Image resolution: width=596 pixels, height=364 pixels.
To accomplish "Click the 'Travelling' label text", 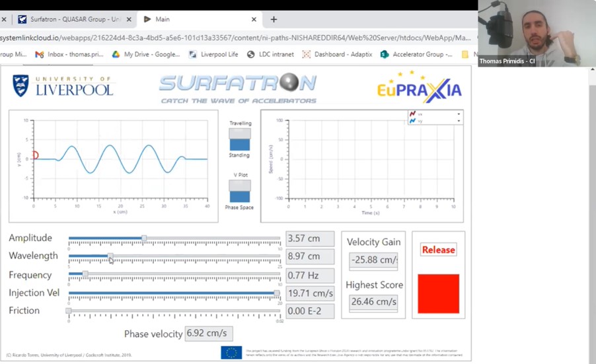I will [x=241, y=123].
